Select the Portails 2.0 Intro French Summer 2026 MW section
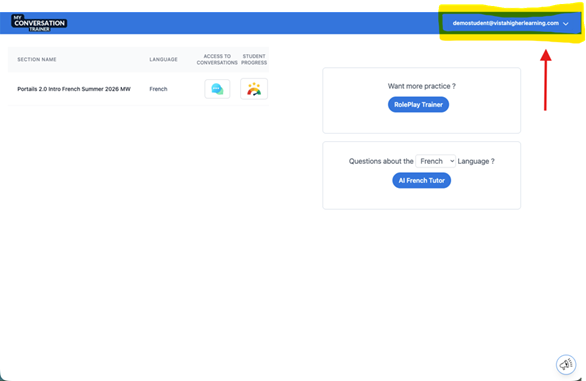Screen dimensions: 586x381 coord(74,89)
